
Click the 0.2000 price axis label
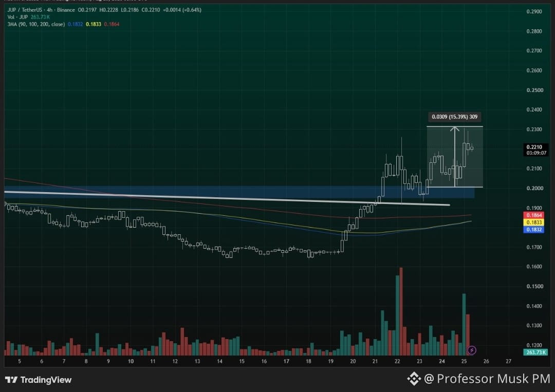(534, 188)
